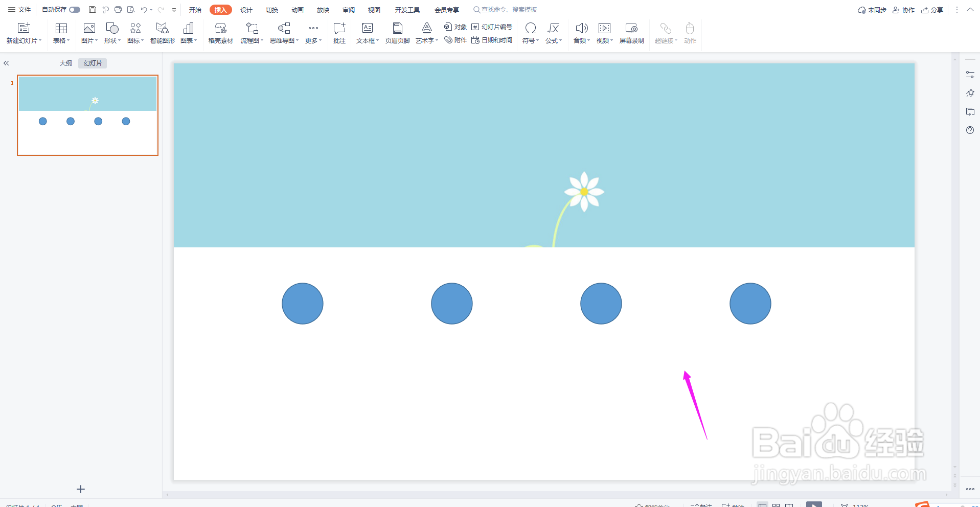Click the 分享 share button

(932, 10)
